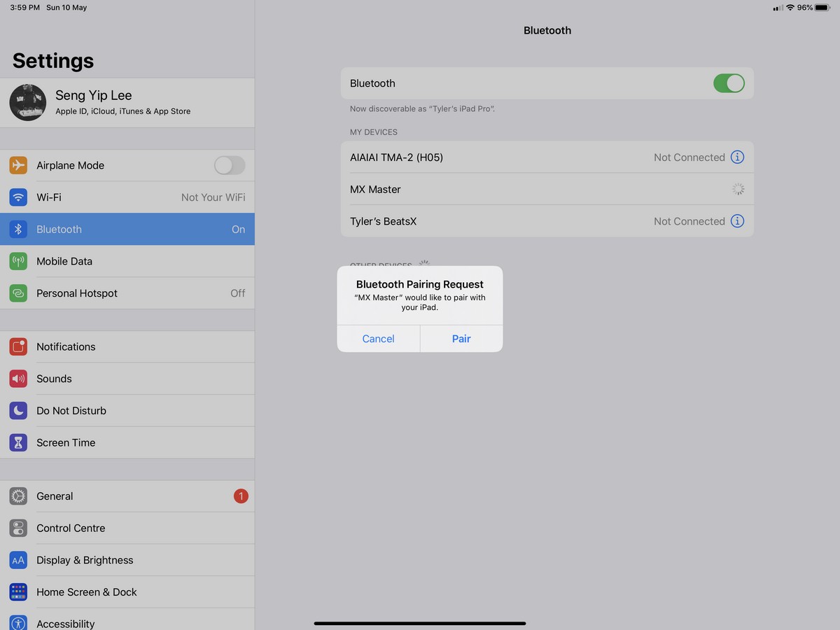This screenshot has width=840, height=630.
Task: Tap the Bluetooth icon in sidebar
Action: coord(18,230)
